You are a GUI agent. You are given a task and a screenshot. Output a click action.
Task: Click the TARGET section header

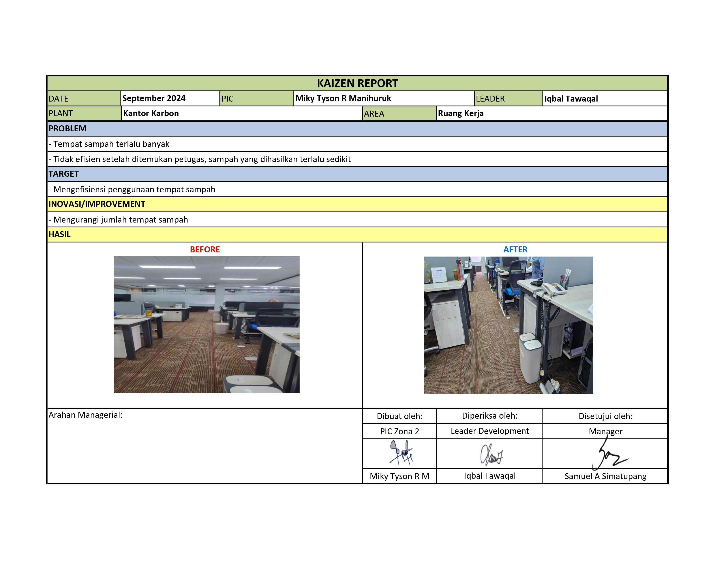[x=64, y=174]
